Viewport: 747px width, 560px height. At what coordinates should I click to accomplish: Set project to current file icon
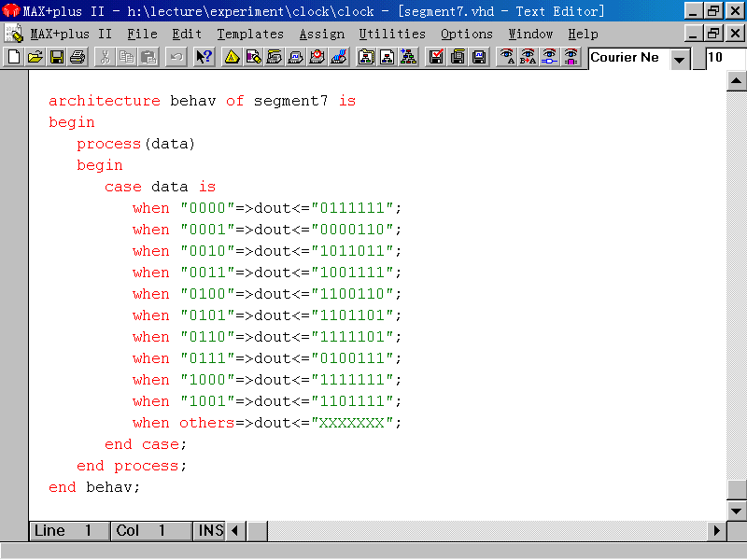[388, 57]
